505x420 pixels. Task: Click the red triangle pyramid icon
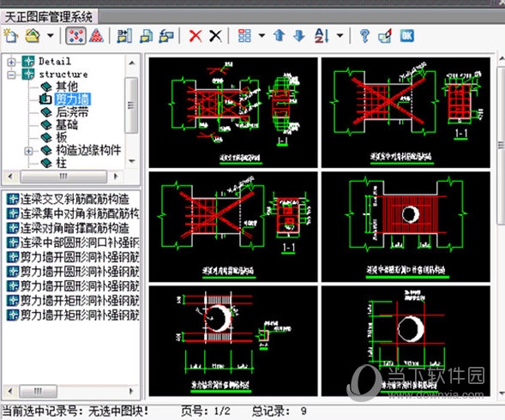tap(96, 36)
